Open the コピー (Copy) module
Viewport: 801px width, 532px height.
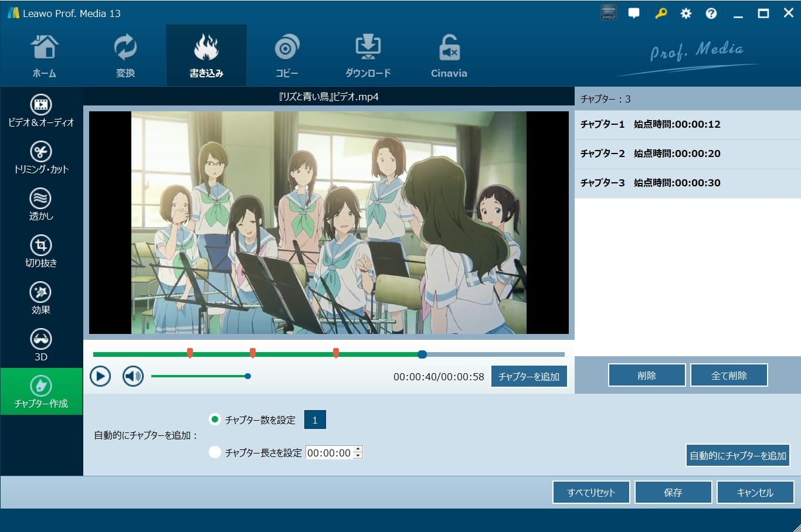287,56
